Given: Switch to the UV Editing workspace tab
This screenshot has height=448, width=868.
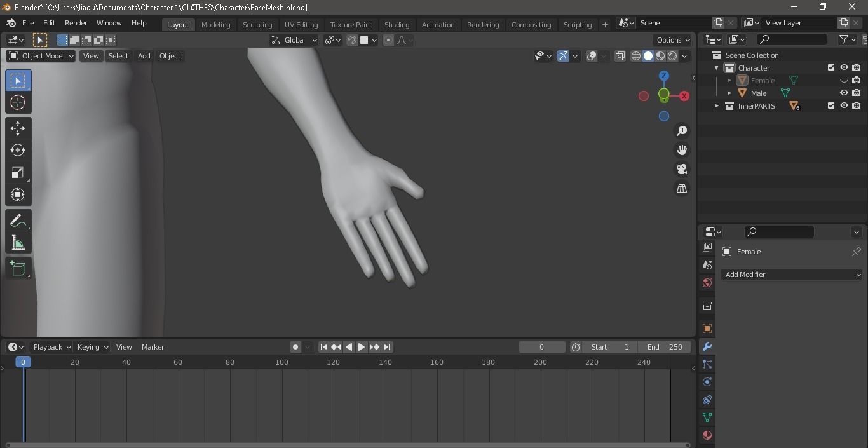Looking at the screenshot, I should [301, 24].
